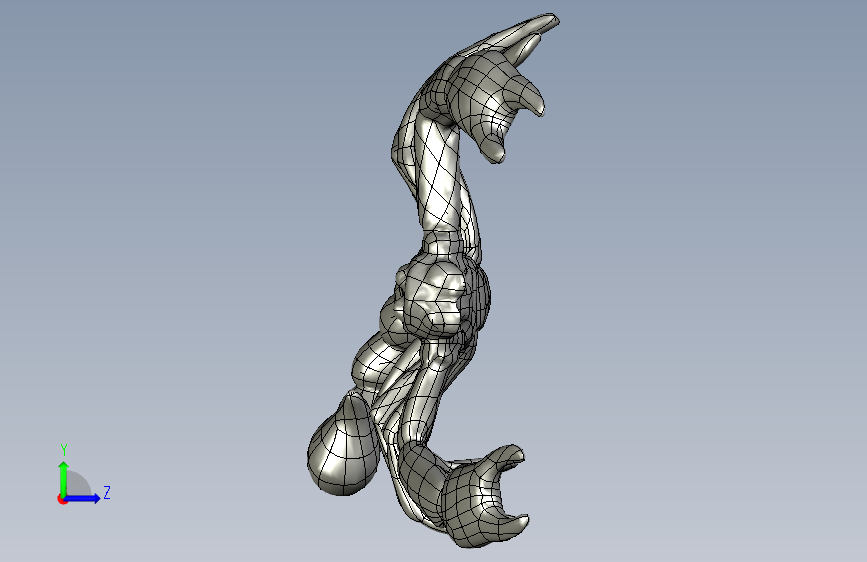Click the Y axis label
This screenshot has width=867, height=562.
[64, 450]
